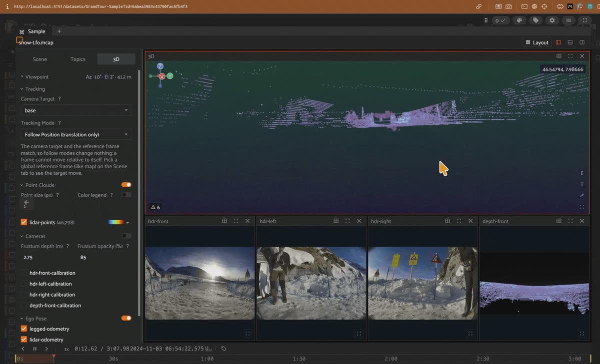Add a new tab with plus button
Viewport: 600px width, 364px height.
pyautogui.click(x=59, y=31)
